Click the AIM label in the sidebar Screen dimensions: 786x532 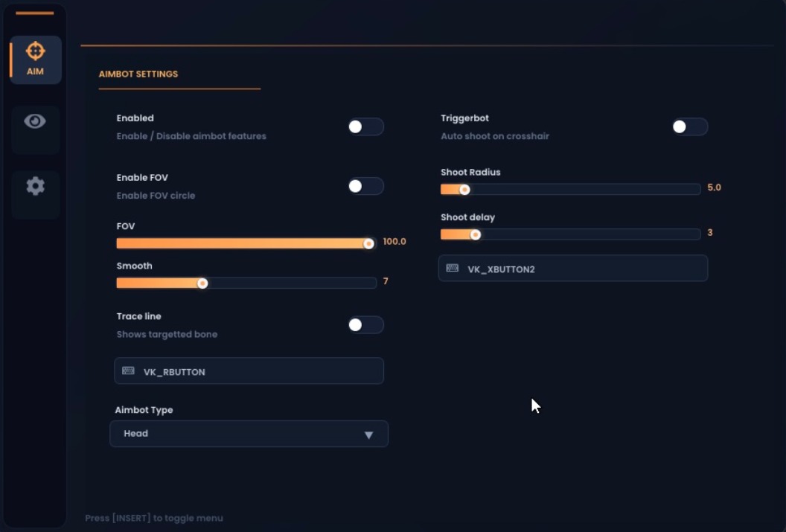tap(35, 71)
